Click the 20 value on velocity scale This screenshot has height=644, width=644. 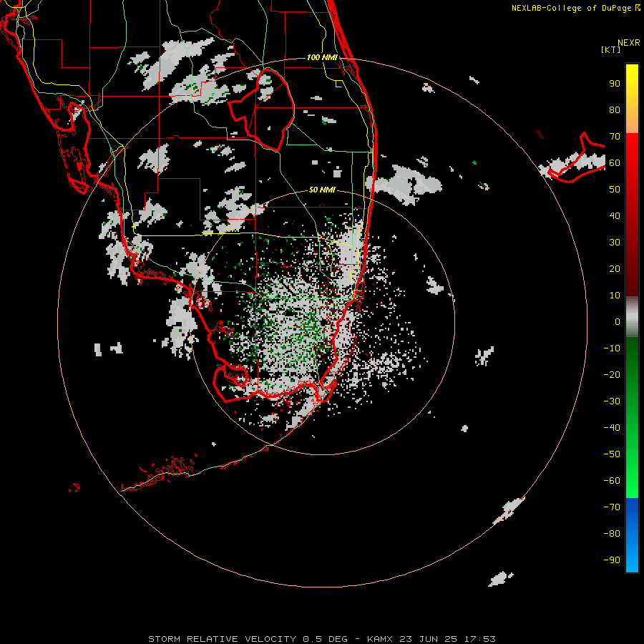pos(615,269)
